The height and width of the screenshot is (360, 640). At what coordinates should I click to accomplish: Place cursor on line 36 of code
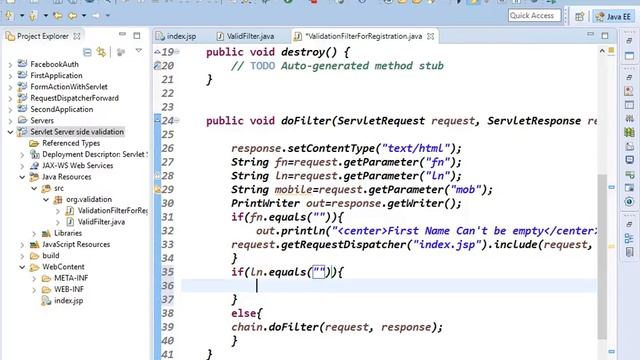point(388,286)
